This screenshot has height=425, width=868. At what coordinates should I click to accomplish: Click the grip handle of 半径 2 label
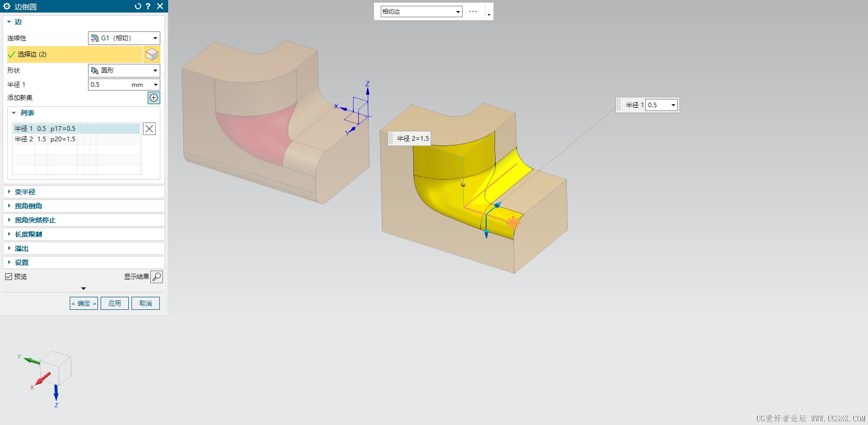(x=391, y=139)
